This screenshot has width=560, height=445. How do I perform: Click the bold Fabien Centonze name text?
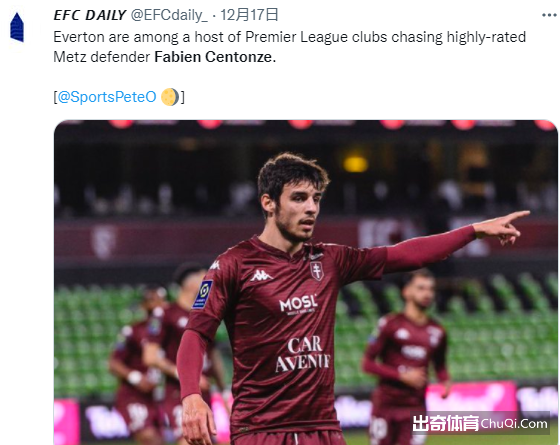215,57
